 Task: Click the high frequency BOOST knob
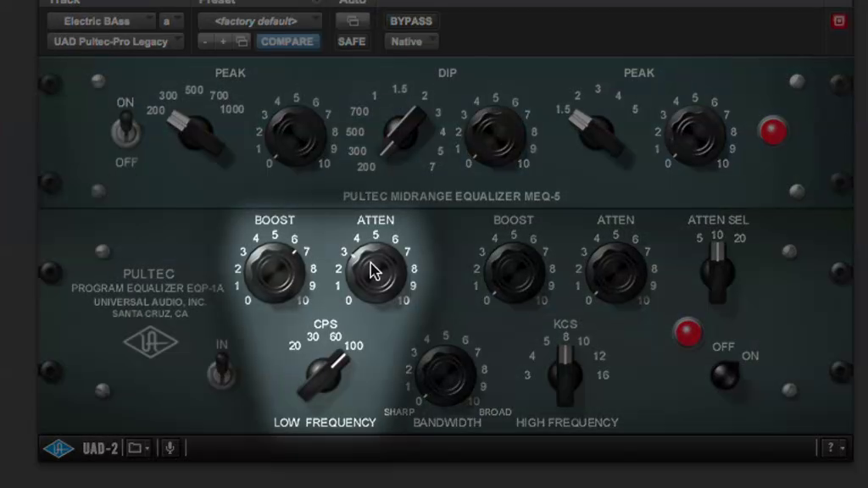(515, 273)
